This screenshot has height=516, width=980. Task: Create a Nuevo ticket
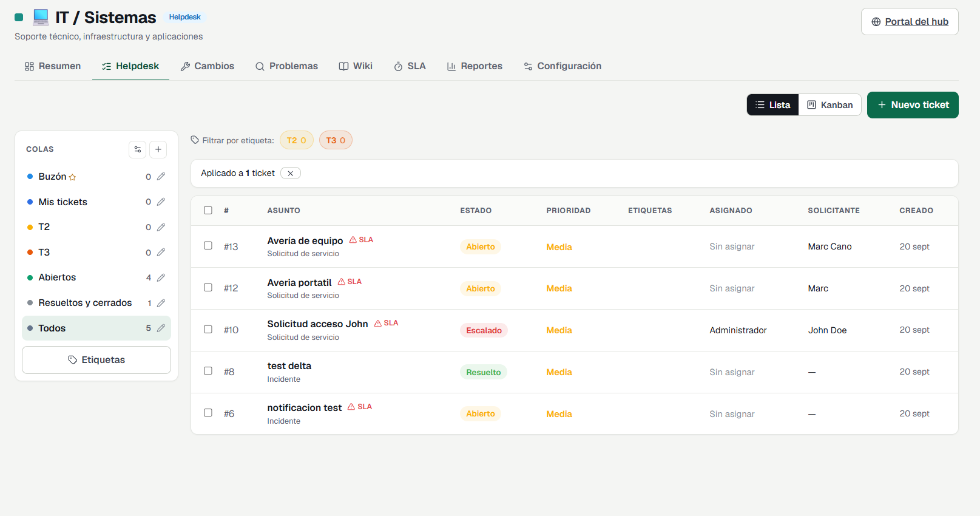tap(913, 105)
